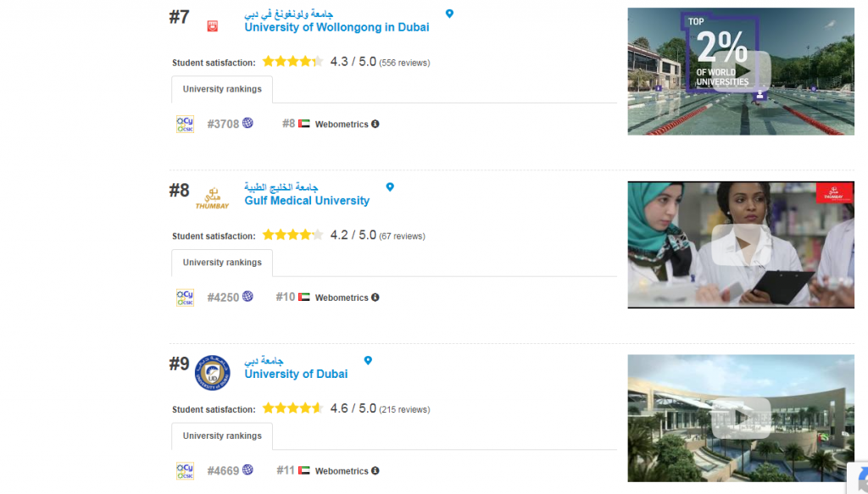The width and height of the screenshot is (868, 494).
Task: Click UAE flag icon next to #10 rank
Action: click(304, 297)
